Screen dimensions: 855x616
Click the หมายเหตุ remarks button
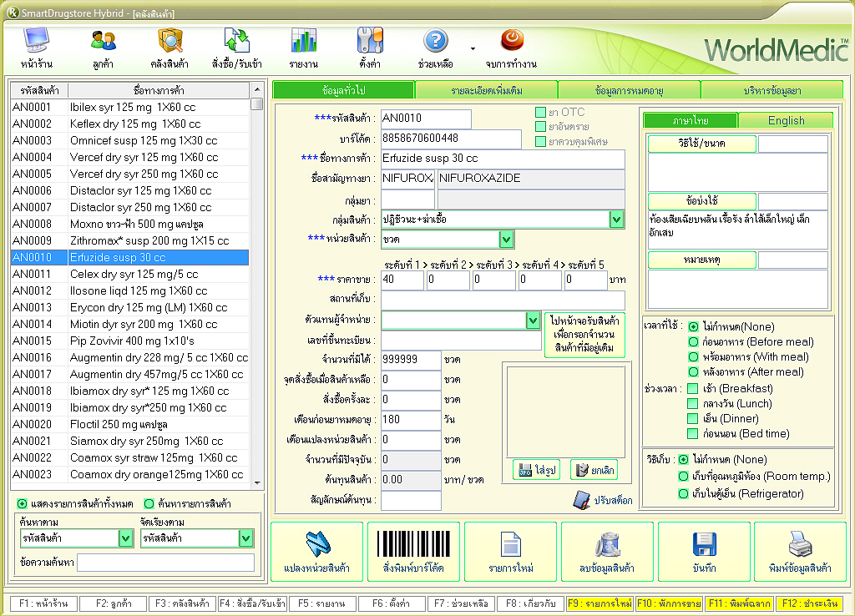click(x=701, y=260)
